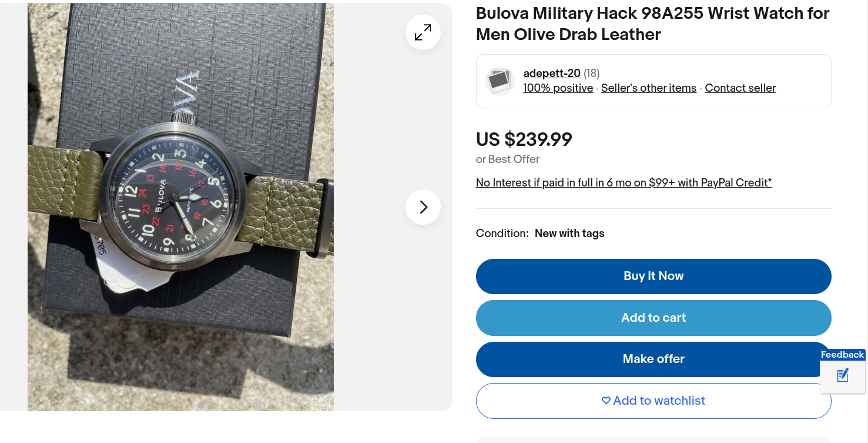868x443 pixels.
Task: Click the New with tags condition text
Action: pyautogui.click(x=569, y=234)
